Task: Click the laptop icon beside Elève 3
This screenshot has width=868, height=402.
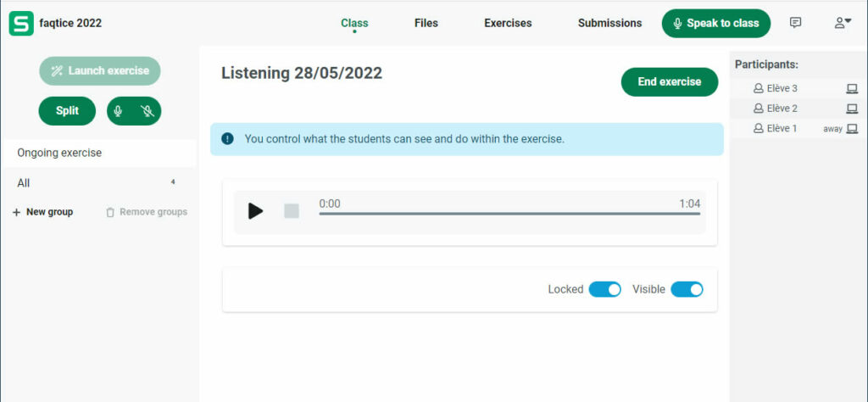Action: pyautogui.click(x=852, y=89)
